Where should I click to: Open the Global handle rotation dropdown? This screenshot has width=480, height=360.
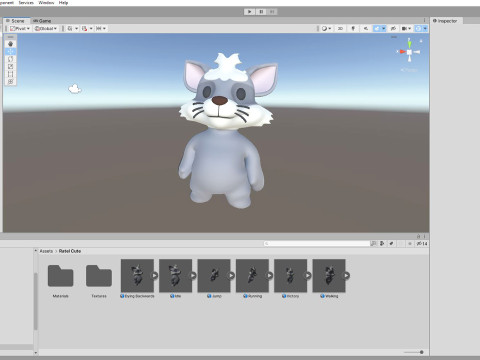pos(46,29)
